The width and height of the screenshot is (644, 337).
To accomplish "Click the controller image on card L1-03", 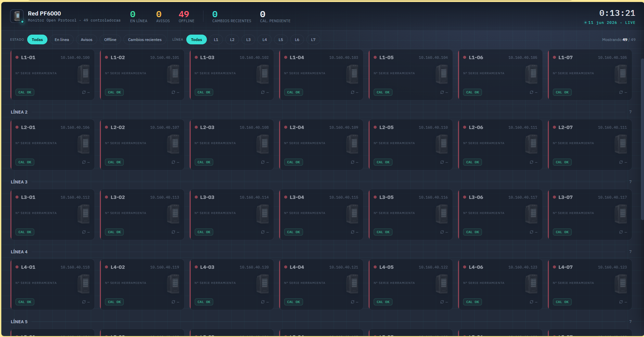I will click(263, 74).
